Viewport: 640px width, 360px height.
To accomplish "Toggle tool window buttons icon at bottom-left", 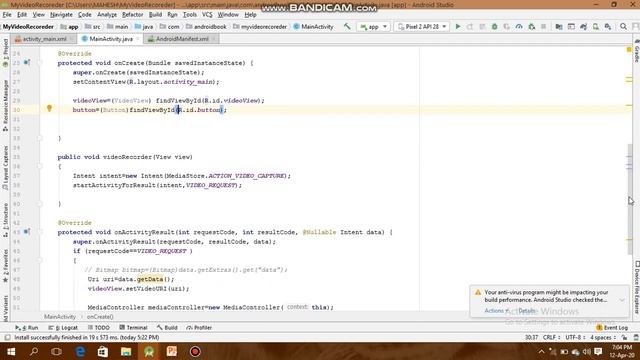I will pos(7,338).
